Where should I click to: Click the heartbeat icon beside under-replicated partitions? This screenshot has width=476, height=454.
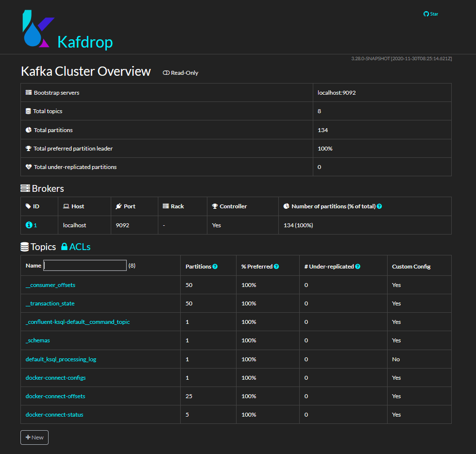(x=29, y=167)
